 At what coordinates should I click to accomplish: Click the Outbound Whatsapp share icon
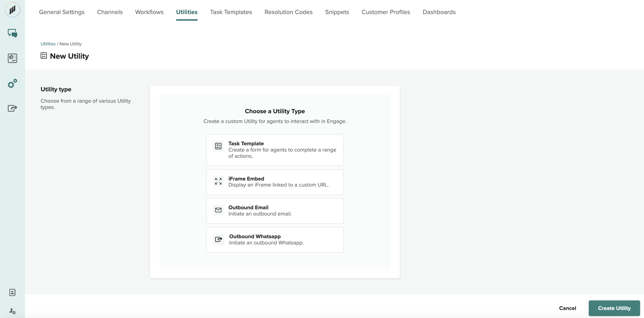pyautogui.click(x=219, y=239)
